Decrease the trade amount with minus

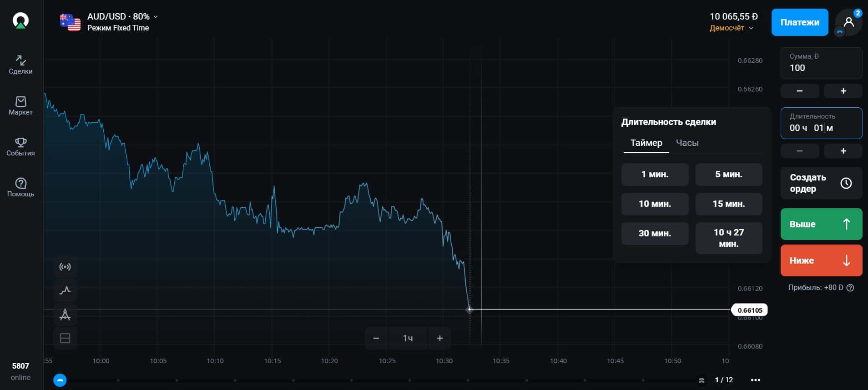pyautogui.click(x=800, y=91)
